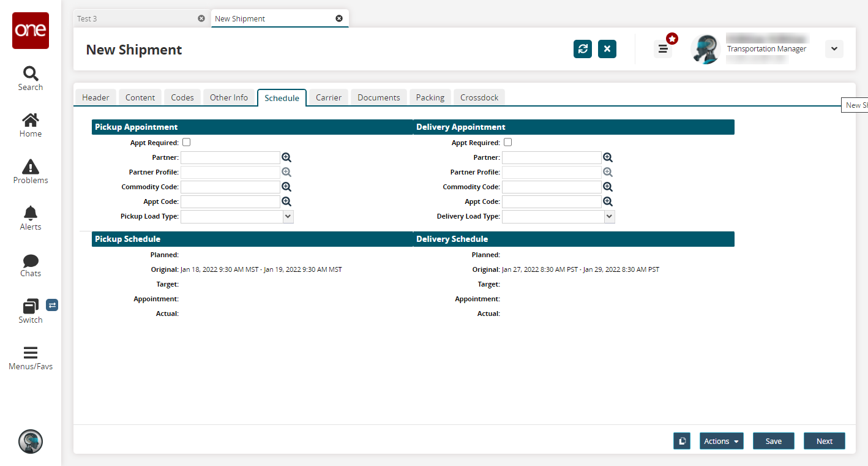Expand the Delivery Load Type dropdown
Image resolution: width=868 pixels, height=466 pixels.
click(x=609, y=216)
